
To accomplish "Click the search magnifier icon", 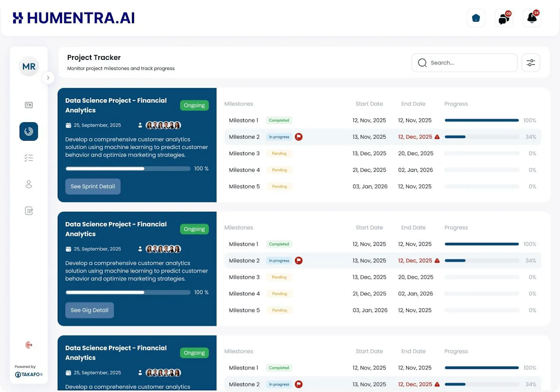I will 422,63.
